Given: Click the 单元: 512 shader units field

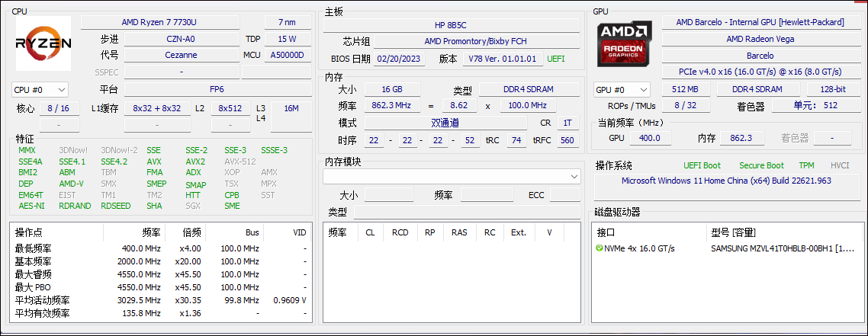Looking at the screenshot, I should 815,106.
